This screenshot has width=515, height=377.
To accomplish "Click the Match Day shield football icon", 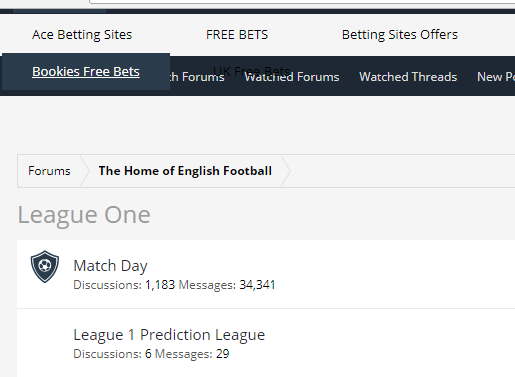I will pyautogui.click(x=45, y=266).
